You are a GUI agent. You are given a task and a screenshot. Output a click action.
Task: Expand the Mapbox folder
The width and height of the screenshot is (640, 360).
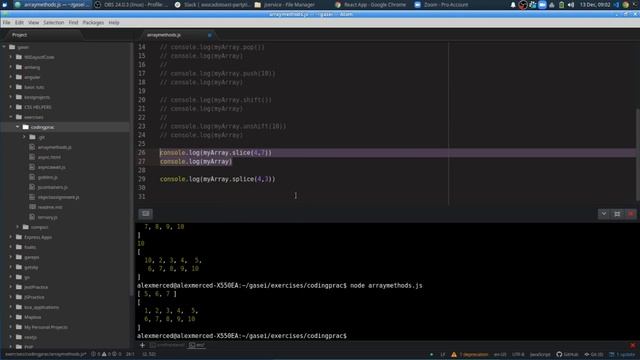(x=11, y=317)
